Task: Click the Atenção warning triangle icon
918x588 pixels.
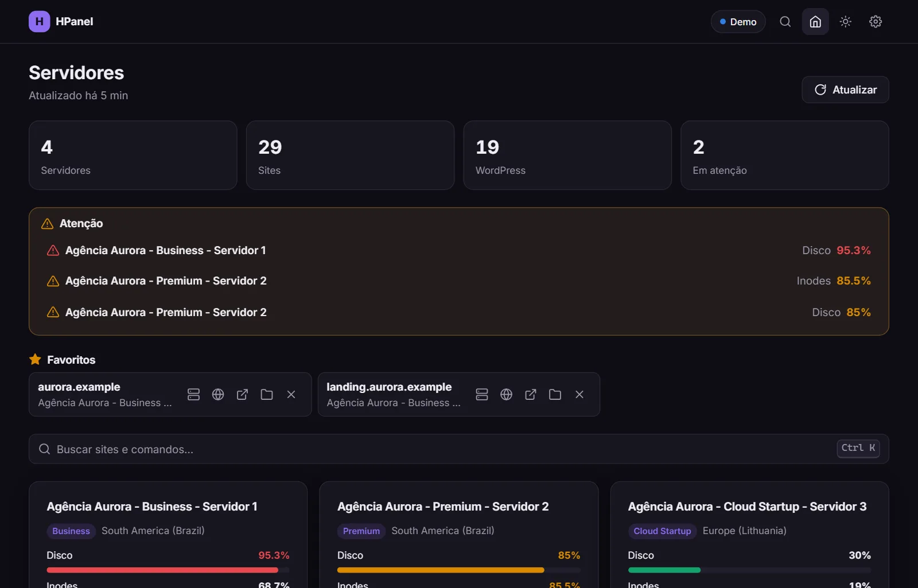Action: 48,224
